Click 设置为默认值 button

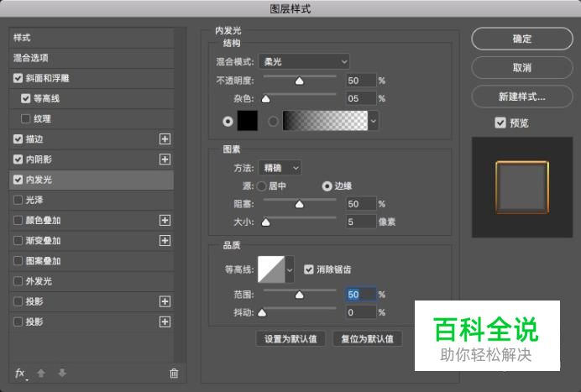click(290, 338)
